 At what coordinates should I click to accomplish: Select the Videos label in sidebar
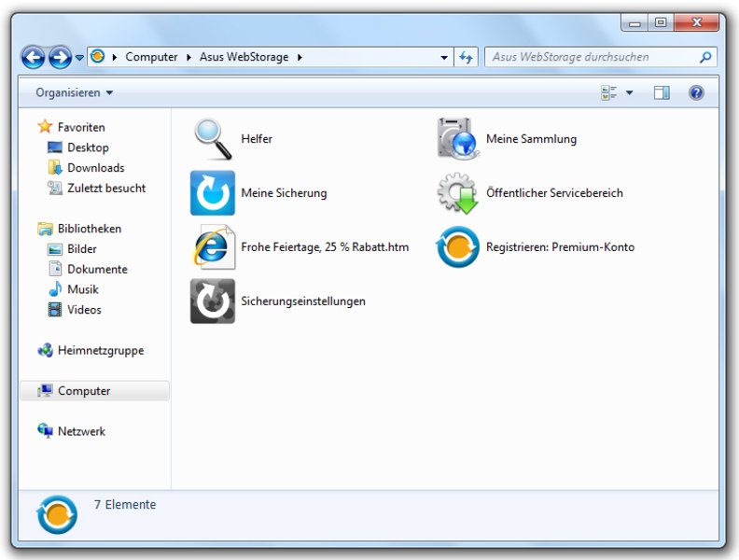84,310
